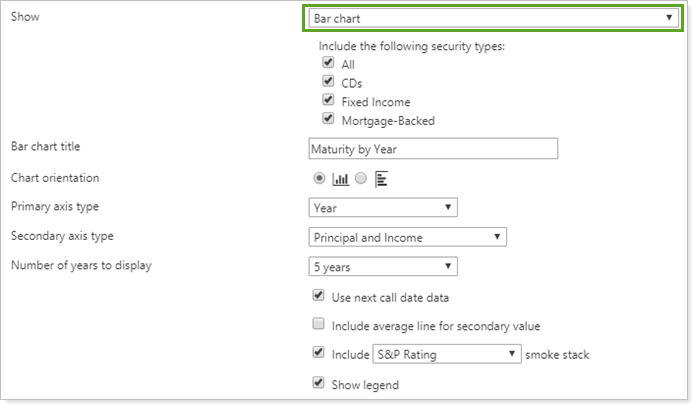Viewport: 697px width, 409px height.
Task: Choose the first chart orientation radio button
Action: [x=319, y=179]
